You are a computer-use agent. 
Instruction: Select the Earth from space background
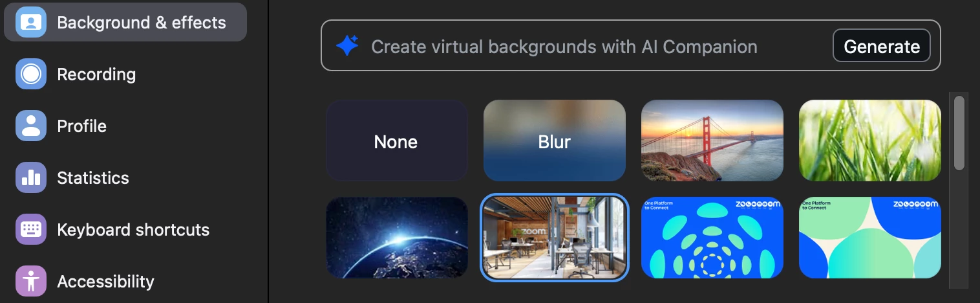click(x=397, y=238)
